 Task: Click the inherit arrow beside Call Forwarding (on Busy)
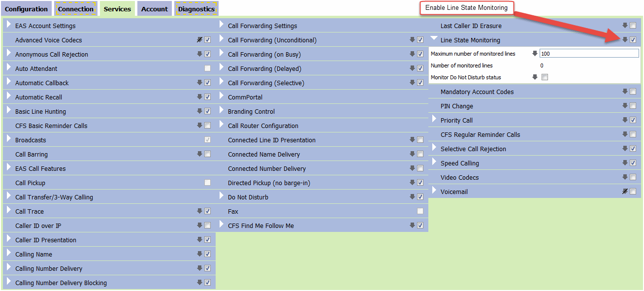pyautogui.click(x=413, y=54)
